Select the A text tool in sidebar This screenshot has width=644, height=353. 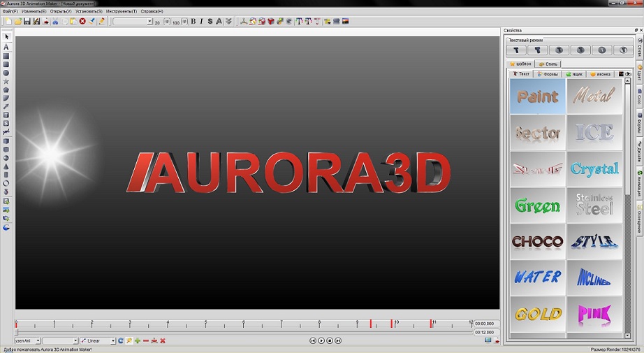(x=6, y=47)
